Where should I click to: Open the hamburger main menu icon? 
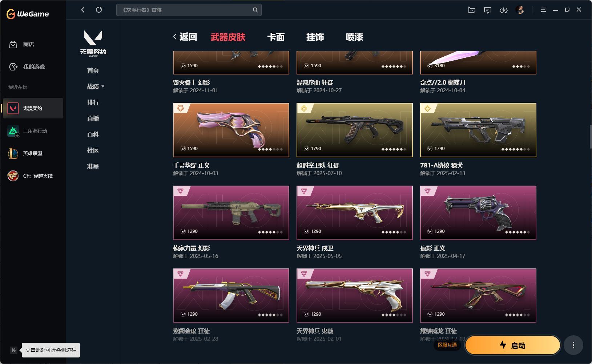543,10
